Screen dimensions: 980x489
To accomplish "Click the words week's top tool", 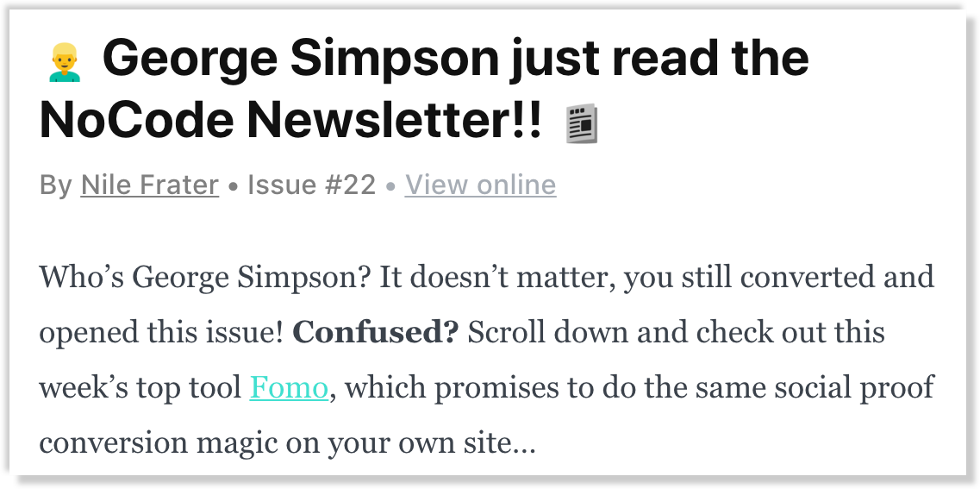I will pyautogui.click(x=140, y=388).
